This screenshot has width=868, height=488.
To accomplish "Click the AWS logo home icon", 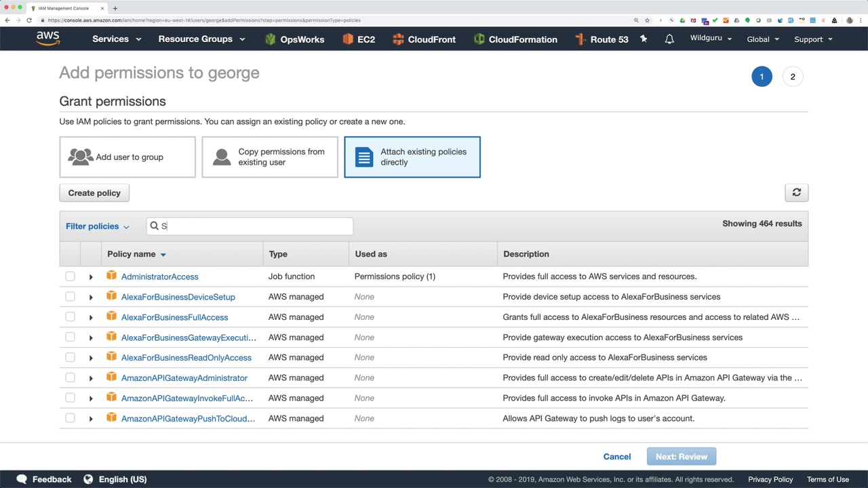I will tap(48, 39).
